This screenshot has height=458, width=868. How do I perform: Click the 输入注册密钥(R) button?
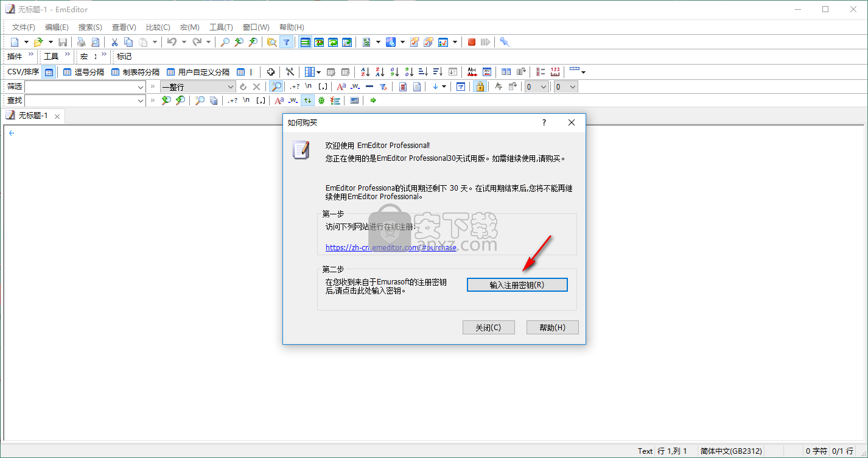[517, 285]
